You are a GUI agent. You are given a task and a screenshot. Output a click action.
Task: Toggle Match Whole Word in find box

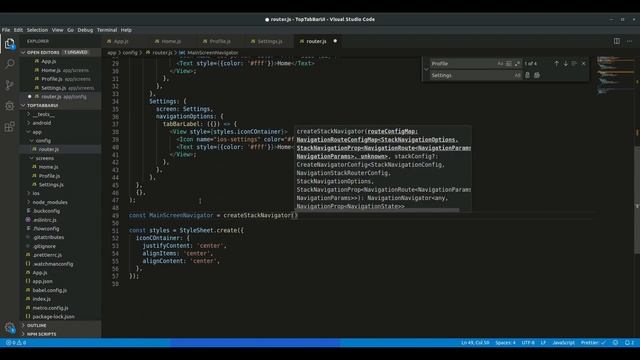point(509,64)
